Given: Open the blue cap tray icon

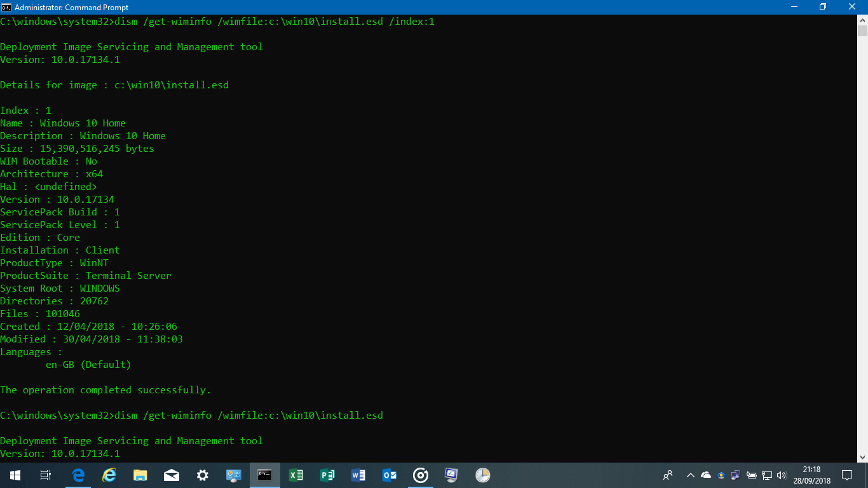Looking at the screenshot, I should coord(721,475).
